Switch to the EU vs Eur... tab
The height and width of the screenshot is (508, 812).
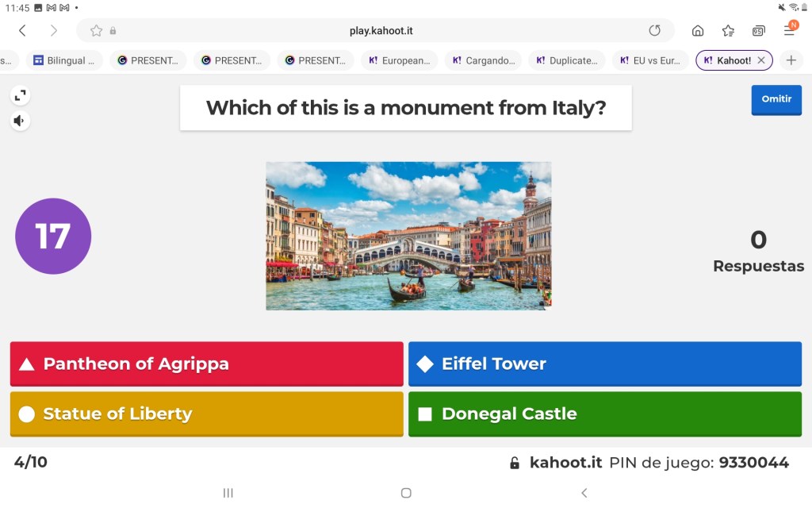coord(650,60)
